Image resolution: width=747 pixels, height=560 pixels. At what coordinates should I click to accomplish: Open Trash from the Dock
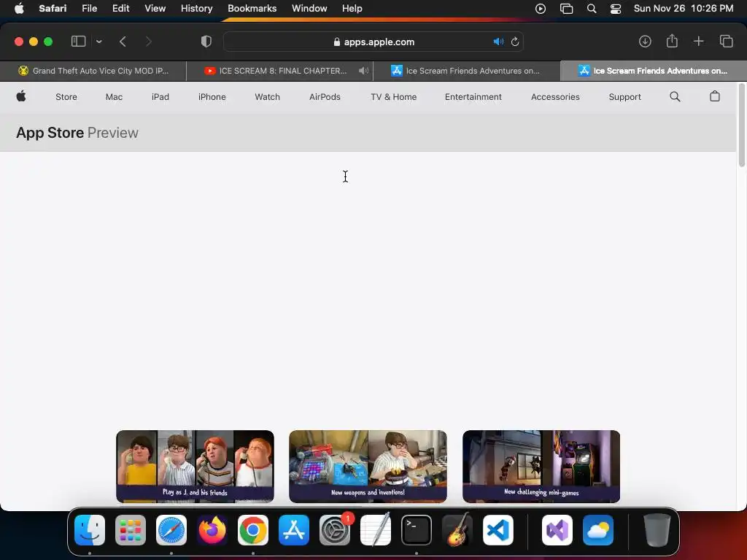(657, 530)
